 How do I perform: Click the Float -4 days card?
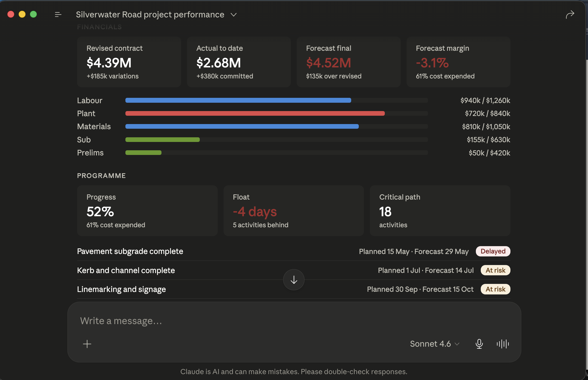[293, 211]
